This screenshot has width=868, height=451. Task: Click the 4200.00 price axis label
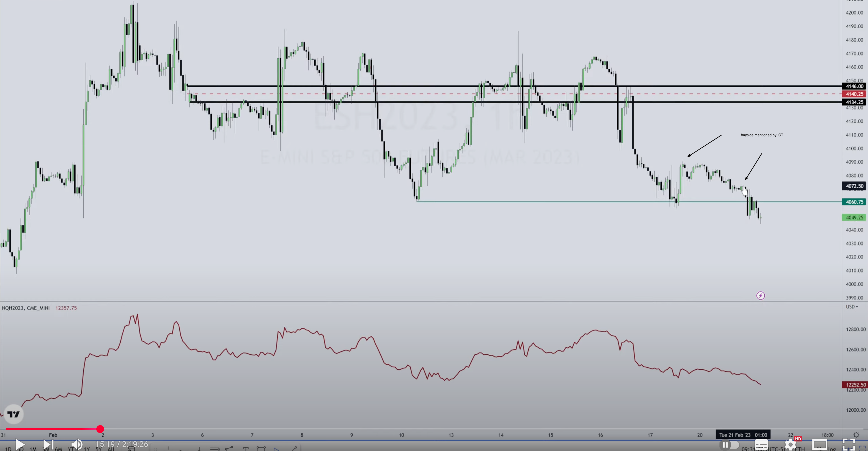(855, 13)
